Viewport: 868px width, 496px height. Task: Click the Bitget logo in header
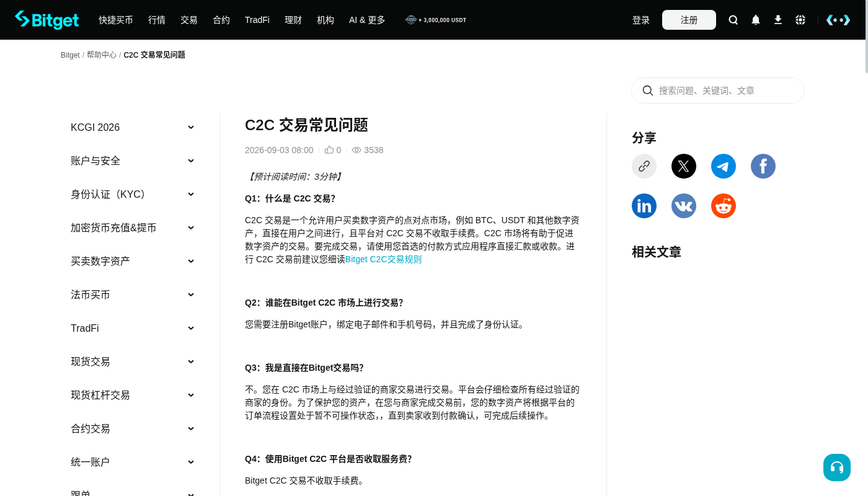(47, 20)
